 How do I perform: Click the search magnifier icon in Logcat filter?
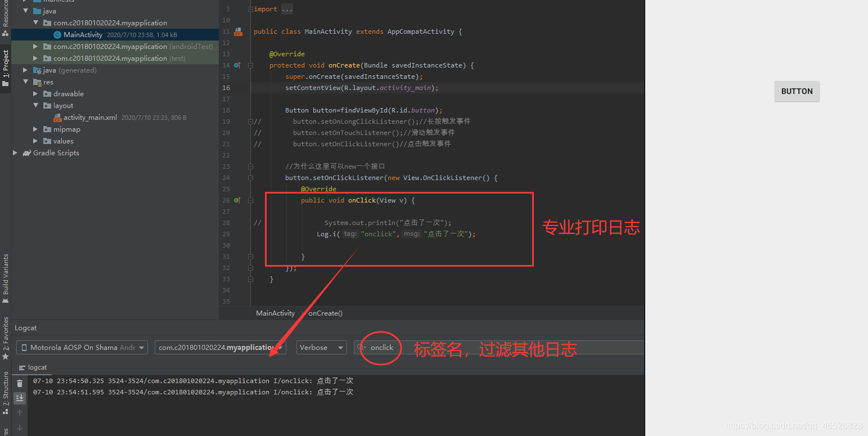point(362,348)
